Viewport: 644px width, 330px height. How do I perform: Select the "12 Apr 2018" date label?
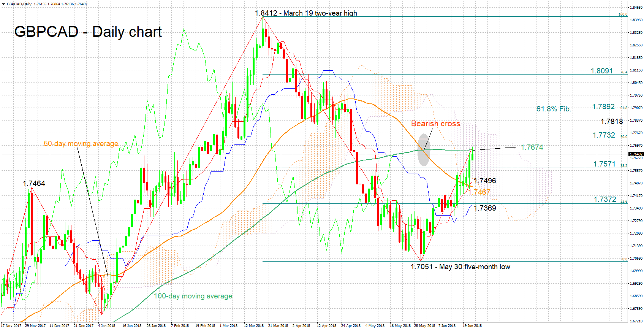click(326, 326)
